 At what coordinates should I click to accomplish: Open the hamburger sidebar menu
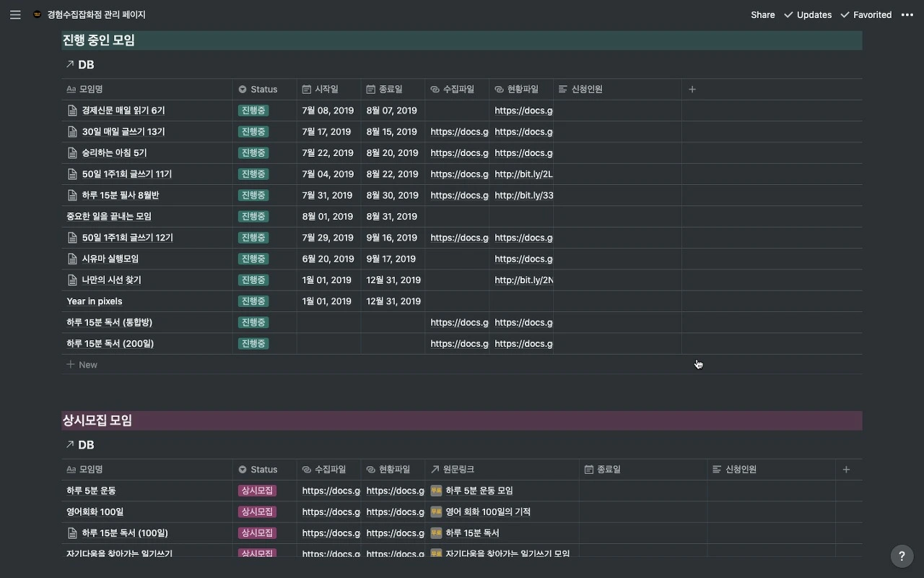pos(15,14)
